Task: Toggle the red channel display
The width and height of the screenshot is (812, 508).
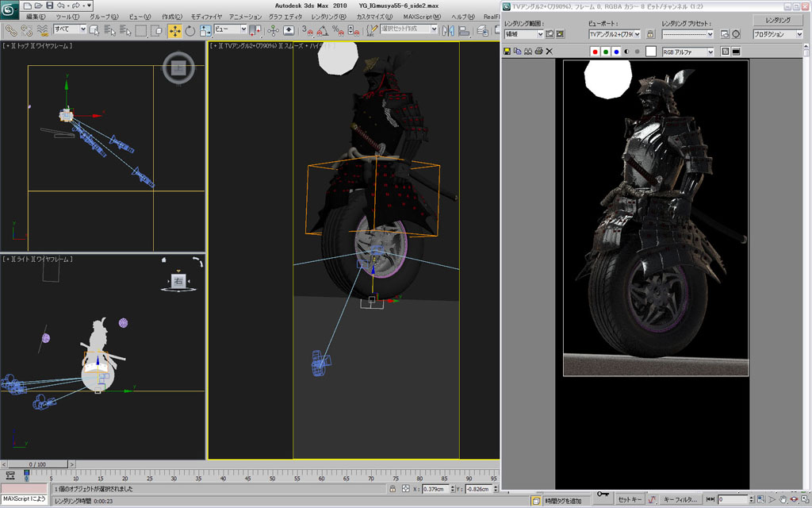Action: 595,52
